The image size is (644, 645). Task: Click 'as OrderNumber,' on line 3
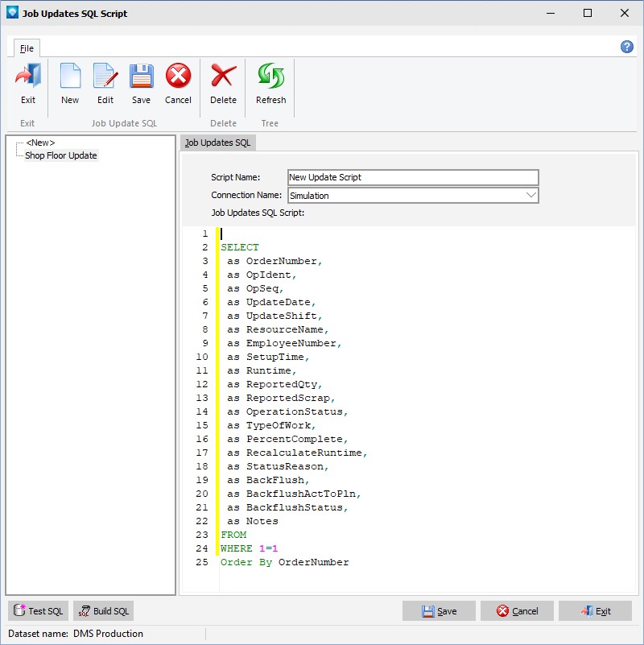click(x=275, y=261)
